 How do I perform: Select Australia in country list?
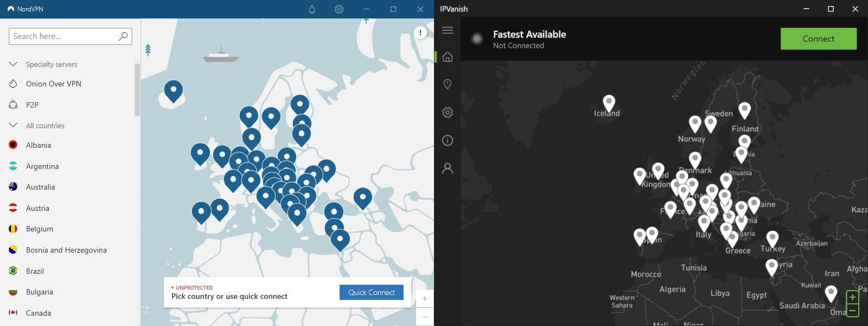pos(40,187)
